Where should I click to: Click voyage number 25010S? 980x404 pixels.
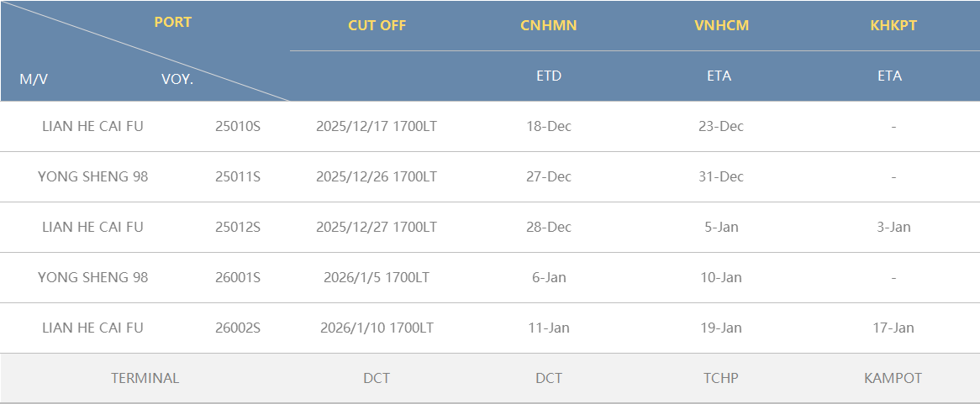tap(238, 127)
